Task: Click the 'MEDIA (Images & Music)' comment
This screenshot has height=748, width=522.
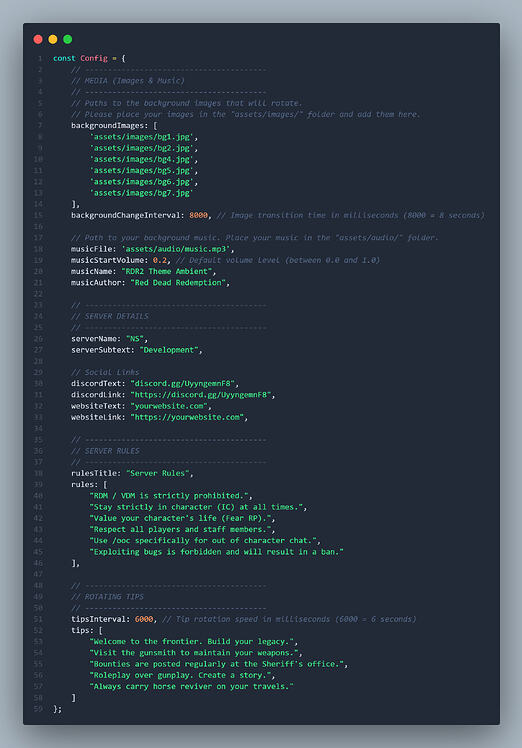Action: 127,81
